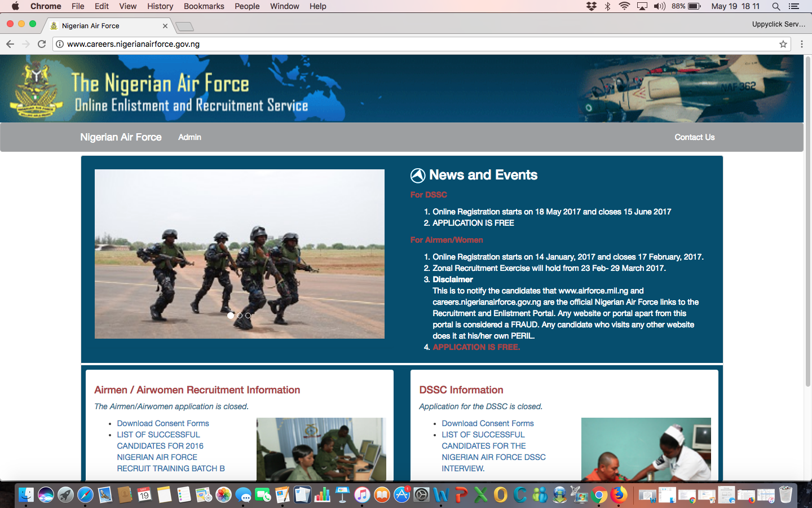Show the first slide via carousel dot
Viewport: 812px width, 508px height.
coord(231,316)
